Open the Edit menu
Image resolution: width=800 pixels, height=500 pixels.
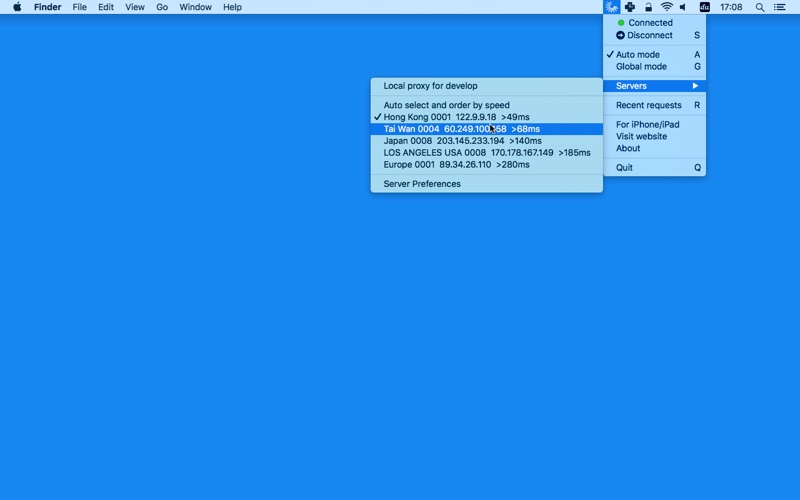(x=106, y=7)
